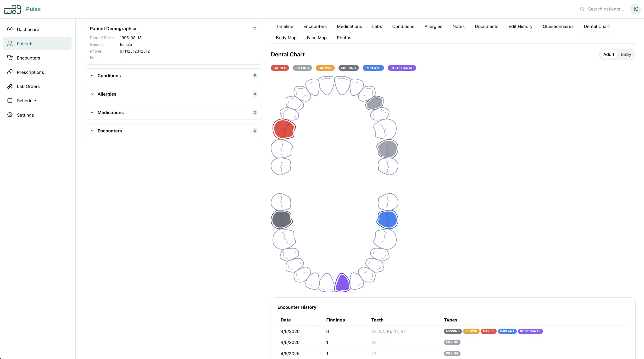Open the Dashboard from the sidebar
Viewport: 644px width, 359px height.
[28, 29]
